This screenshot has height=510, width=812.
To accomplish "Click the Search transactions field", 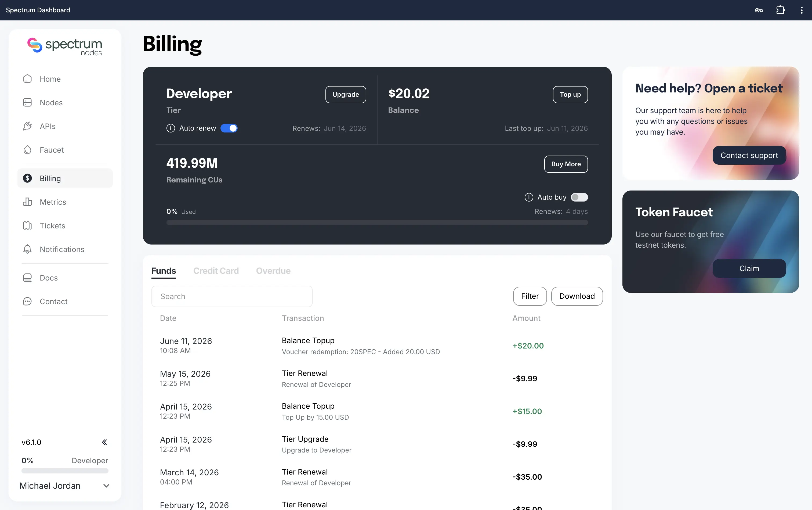I will [x=232, y=296].
